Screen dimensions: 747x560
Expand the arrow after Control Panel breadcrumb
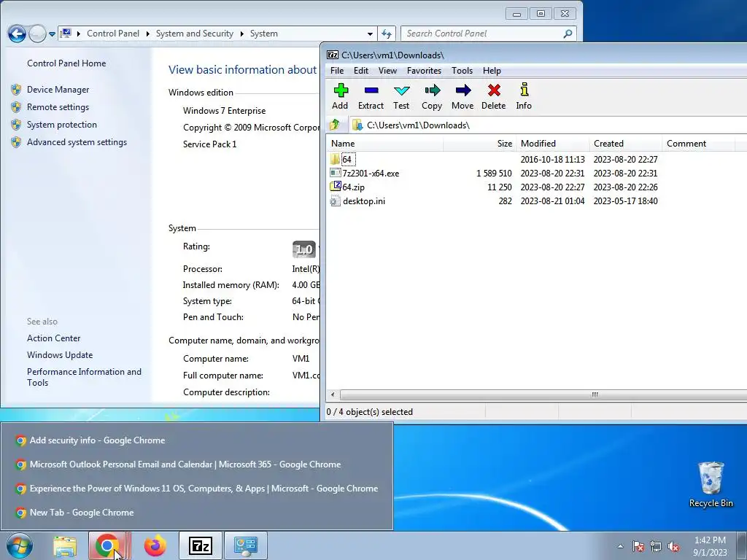click(x=147, y=34)
